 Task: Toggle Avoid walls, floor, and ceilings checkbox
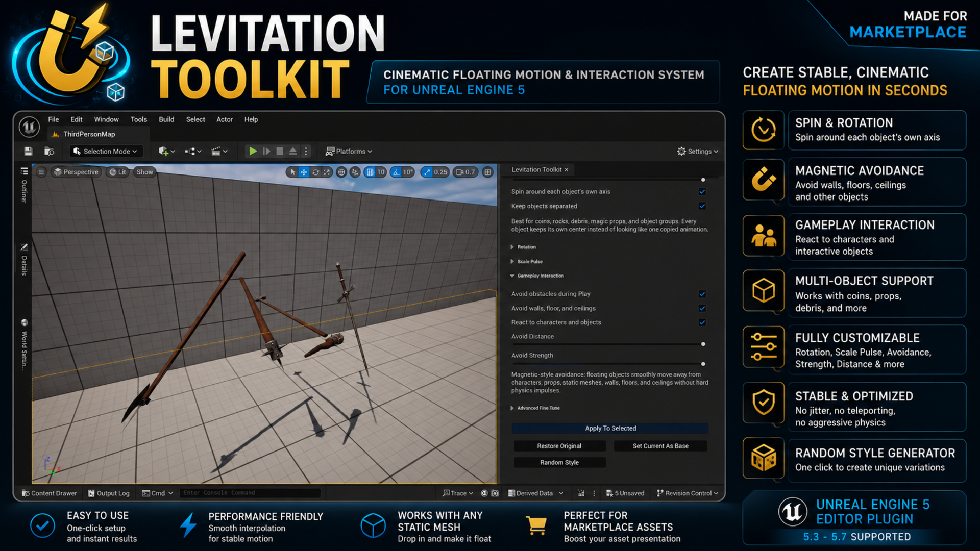coord(702,308)
